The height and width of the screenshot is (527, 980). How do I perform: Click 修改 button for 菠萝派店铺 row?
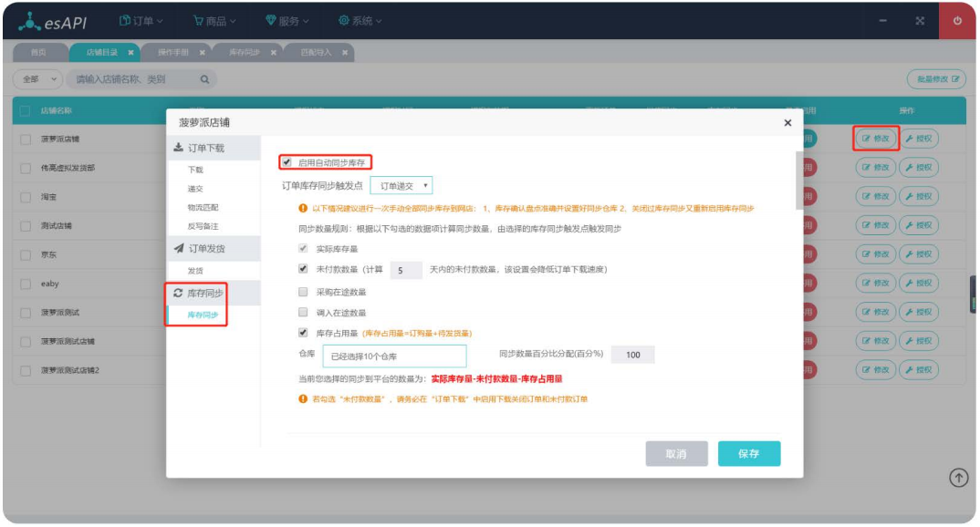pos(875,139)
